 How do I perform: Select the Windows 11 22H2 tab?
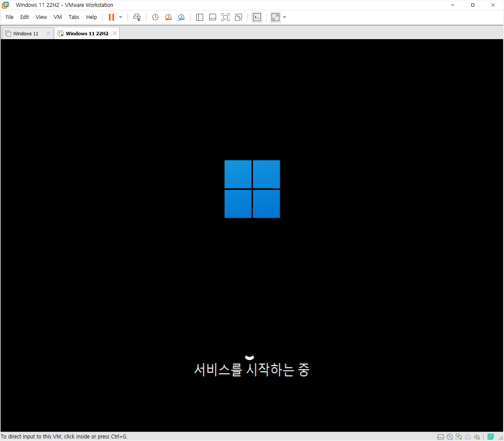(87, 34)
